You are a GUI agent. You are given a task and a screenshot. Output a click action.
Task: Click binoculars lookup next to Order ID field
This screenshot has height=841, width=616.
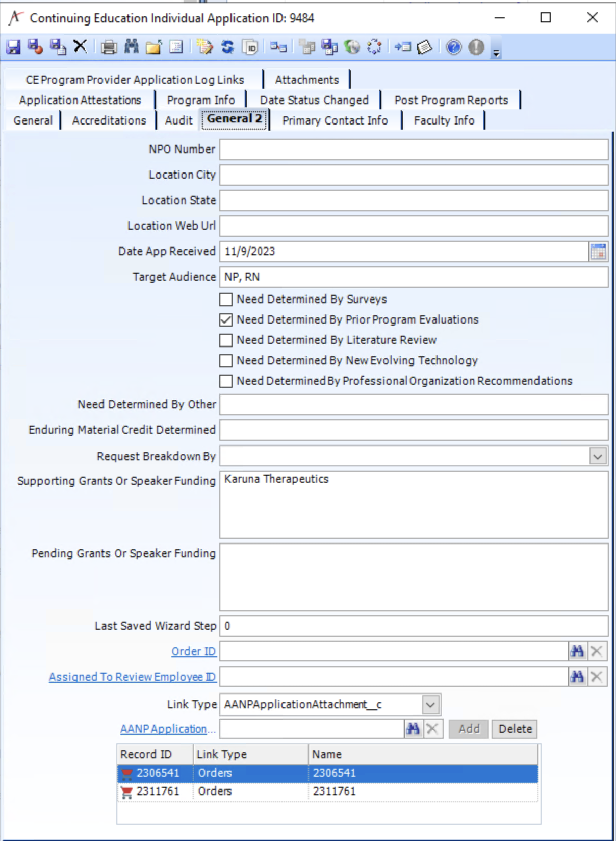pos(577,651)
